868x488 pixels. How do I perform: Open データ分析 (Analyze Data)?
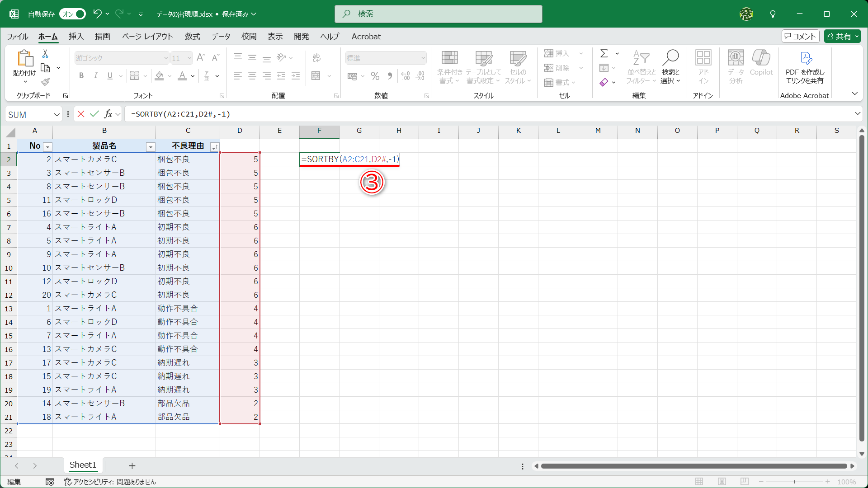(x=736, y=67)
